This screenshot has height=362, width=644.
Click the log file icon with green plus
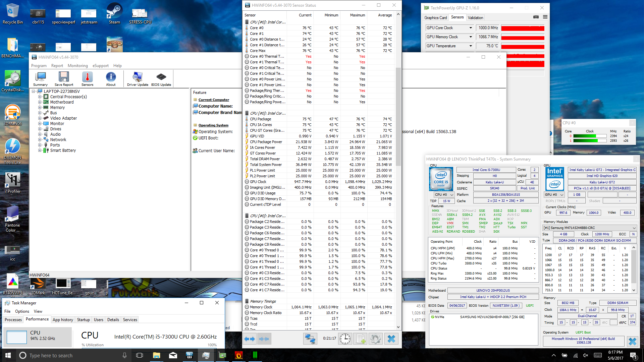coord(361,339)
